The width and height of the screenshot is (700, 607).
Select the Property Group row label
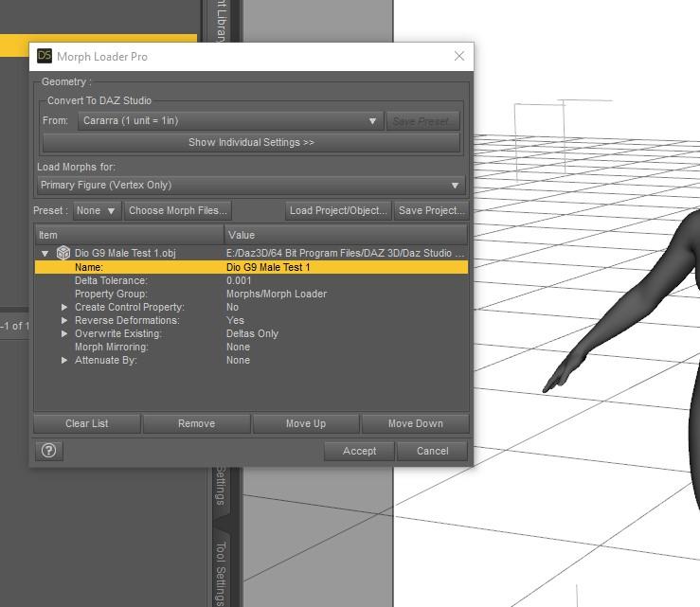(111, 295)
